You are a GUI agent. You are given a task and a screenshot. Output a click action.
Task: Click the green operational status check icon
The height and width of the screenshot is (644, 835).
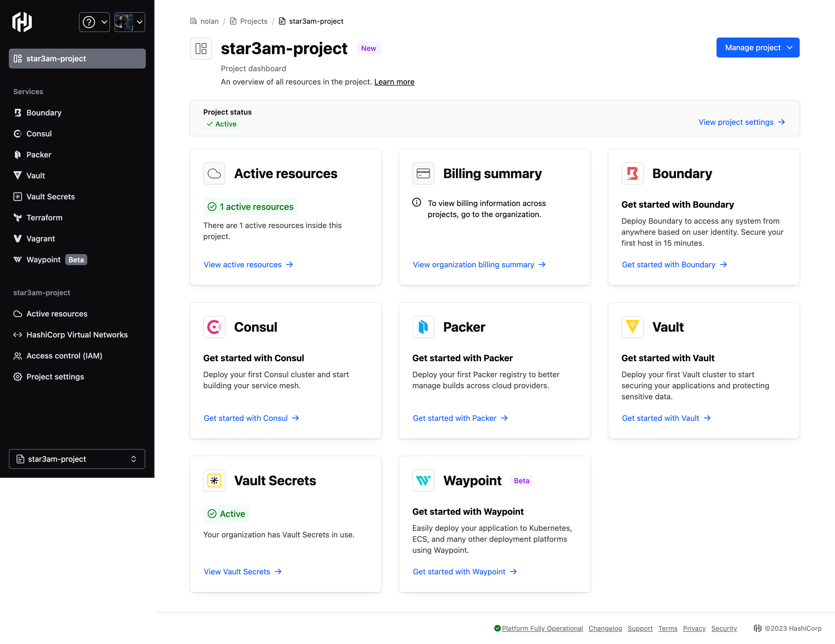[x=497, y=628]
